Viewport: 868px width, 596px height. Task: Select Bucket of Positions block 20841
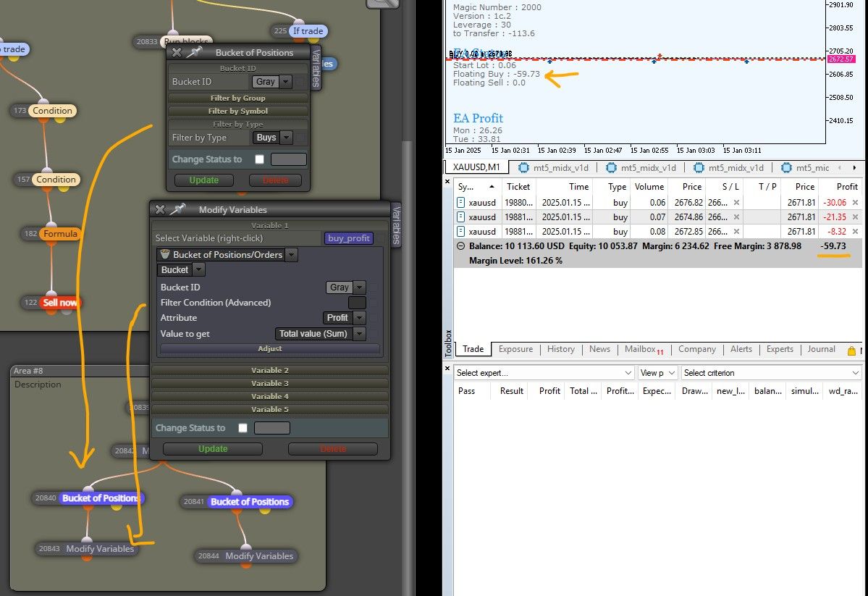click(250, 502)
